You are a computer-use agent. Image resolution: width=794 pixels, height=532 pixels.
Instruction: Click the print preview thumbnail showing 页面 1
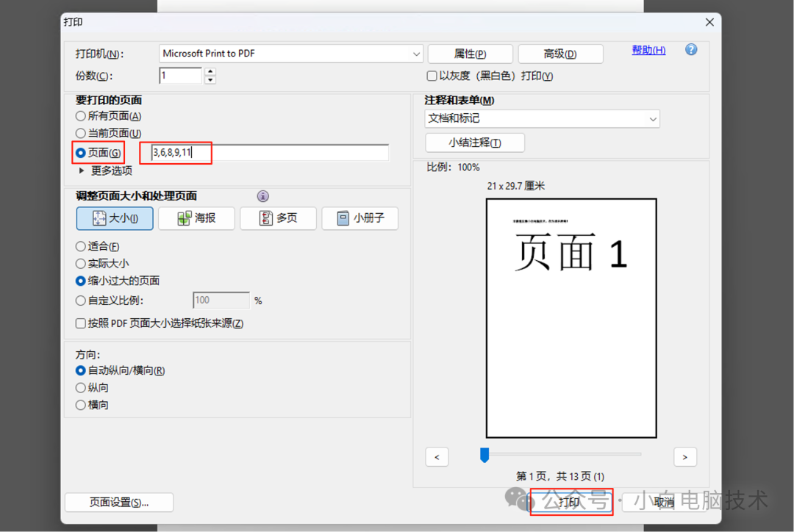click(571, 318)
